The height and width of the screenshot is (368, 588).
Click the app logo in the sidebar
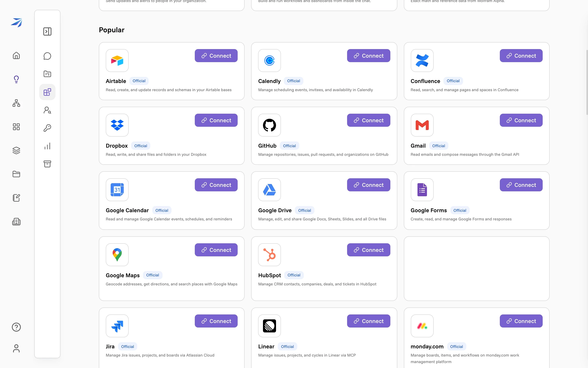coord(16,23)
